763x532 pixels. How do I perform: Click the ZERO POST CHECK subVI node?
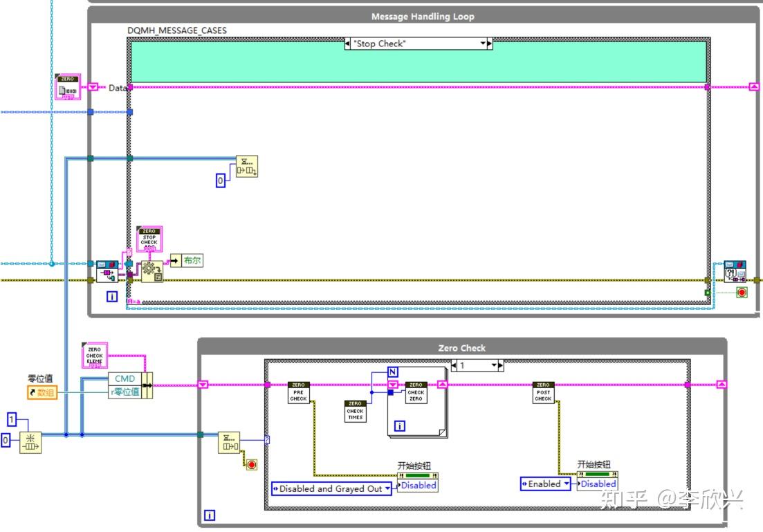[x=543, y=392]
